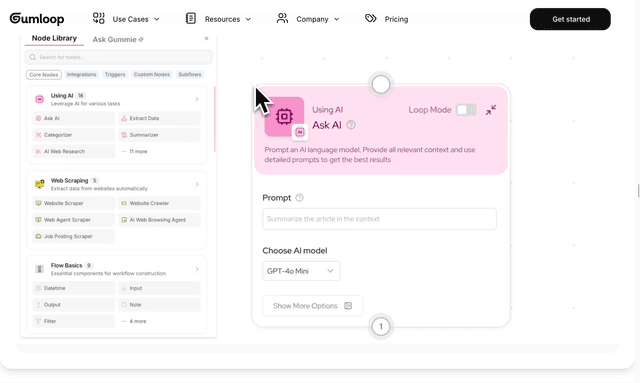Add the Note node

(159, 305)
